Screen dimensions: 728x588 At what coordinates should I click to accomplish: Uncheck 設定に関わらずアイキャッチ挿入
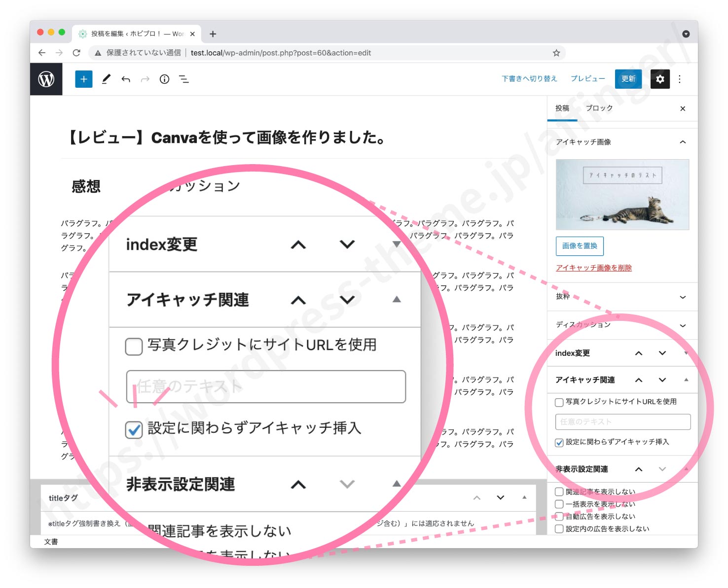559,443
